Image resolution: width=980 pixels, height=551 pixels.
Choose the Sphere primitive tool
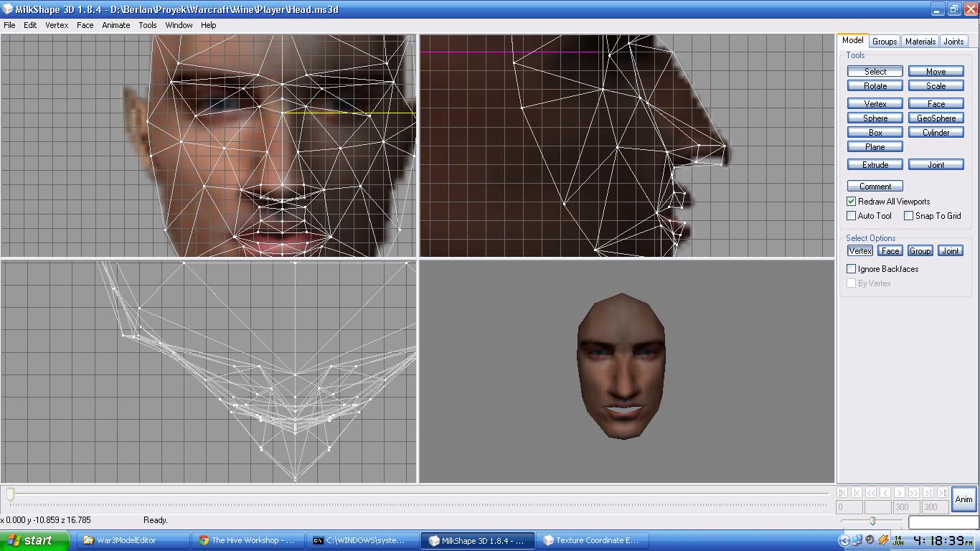click(875, 118)
